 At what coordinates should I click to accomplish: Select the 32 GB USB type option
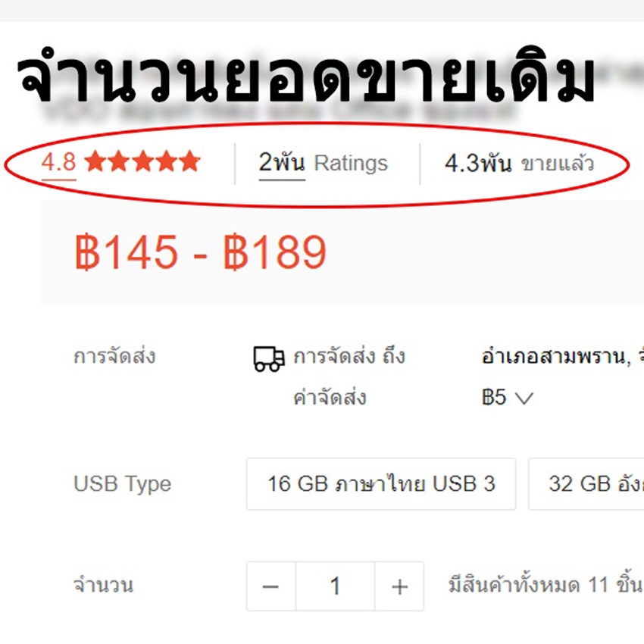point(586,484)
